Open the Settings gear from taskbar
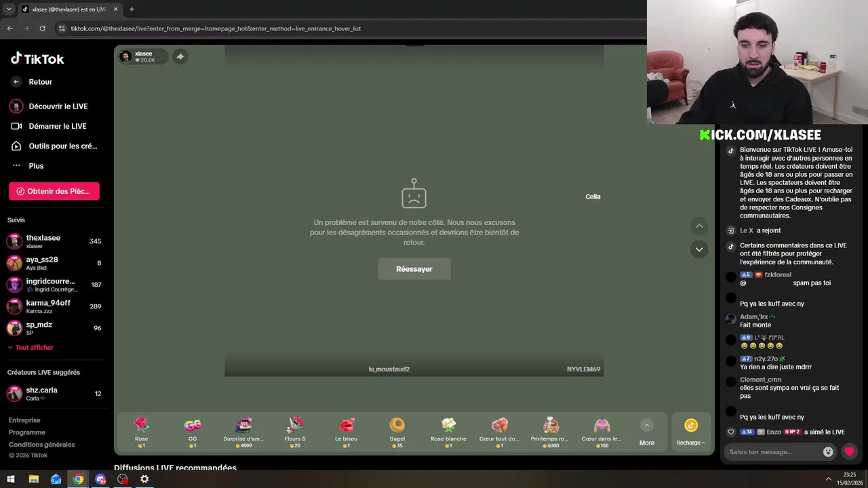This screenshot has width=868, height=488. [144, 479]
